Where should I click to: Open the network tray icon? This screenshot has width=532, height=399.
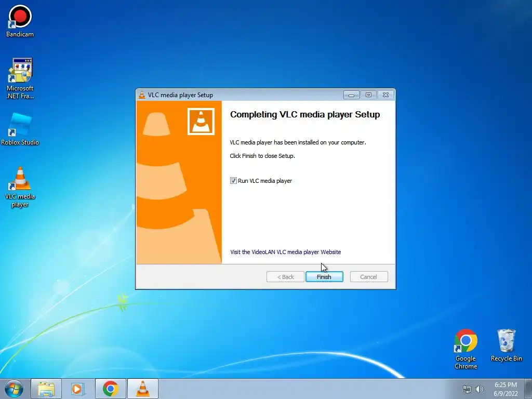point(467,389)
